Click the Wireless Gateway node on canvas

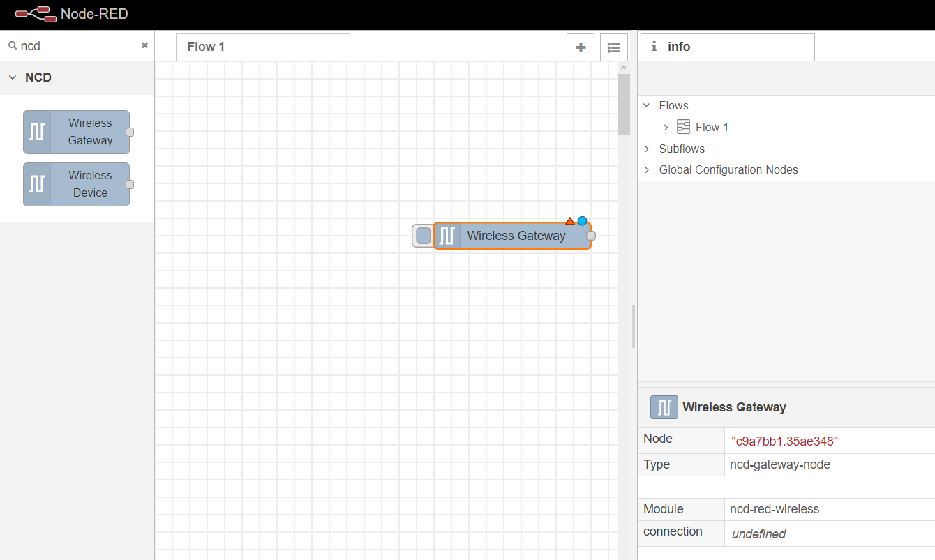(x=512, y=236)
